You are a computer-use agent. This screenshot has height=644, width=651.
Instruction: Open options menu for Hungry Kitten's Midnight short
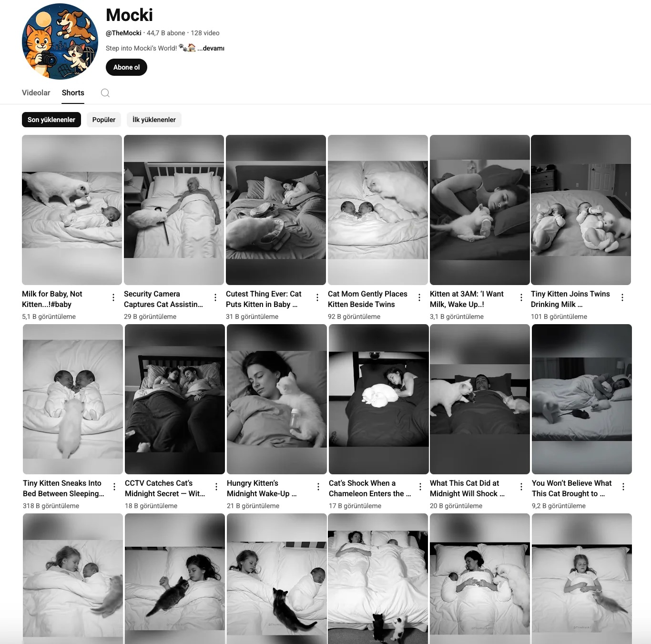pos(318,487)
